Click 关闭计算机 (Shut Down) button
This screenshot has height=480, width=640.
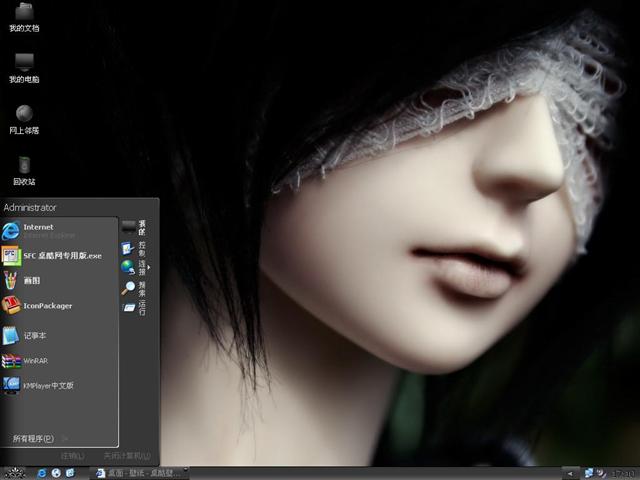(127, 456)
